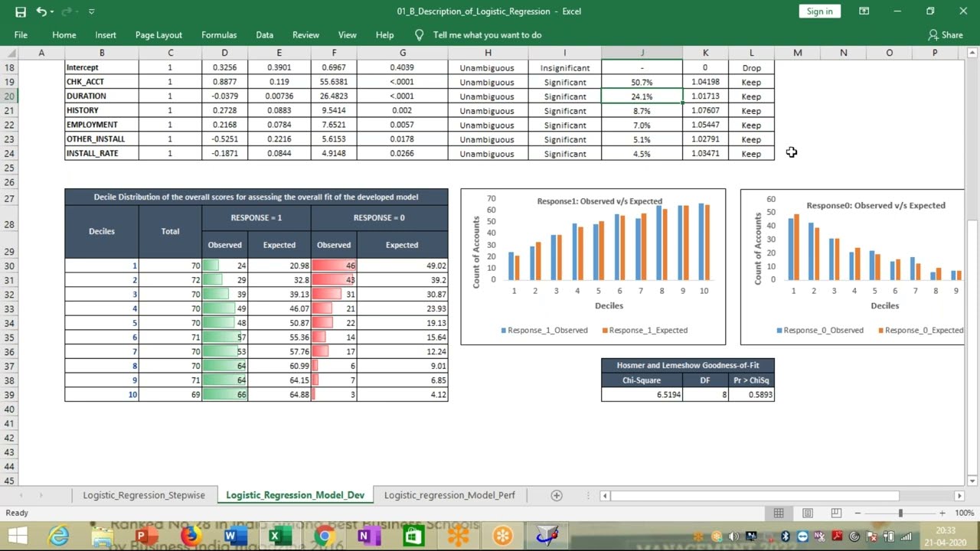Click the Sign in button
This screenshot has height=551, width=980.
(x=819, y=11)
